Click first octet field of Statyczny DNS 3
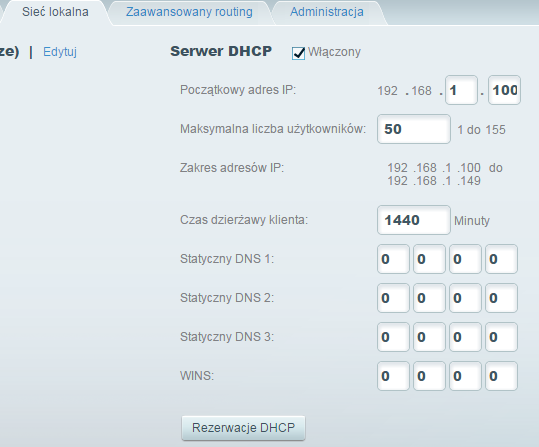The image size is (539, 447). [393, 337]
